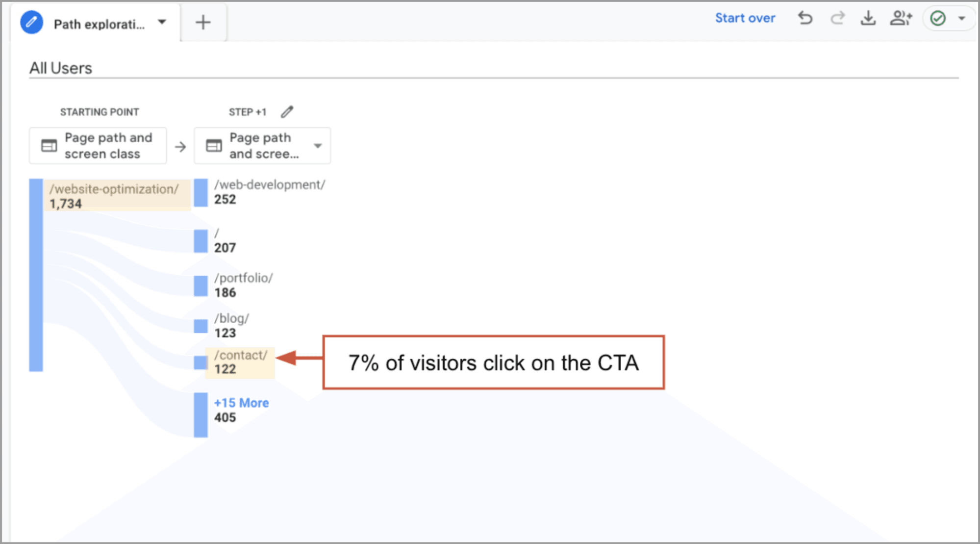
Task: Click the /portfolio/ node
Action: coord(243,278)
